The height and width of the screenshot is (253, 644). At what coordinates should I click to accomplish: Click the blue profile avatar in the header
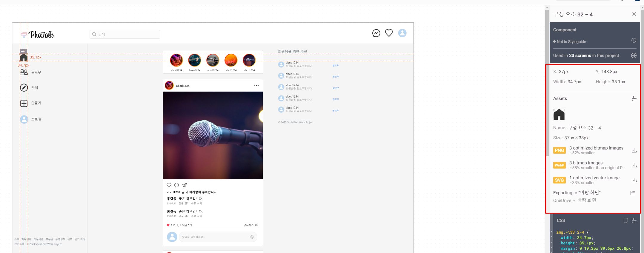402,33
